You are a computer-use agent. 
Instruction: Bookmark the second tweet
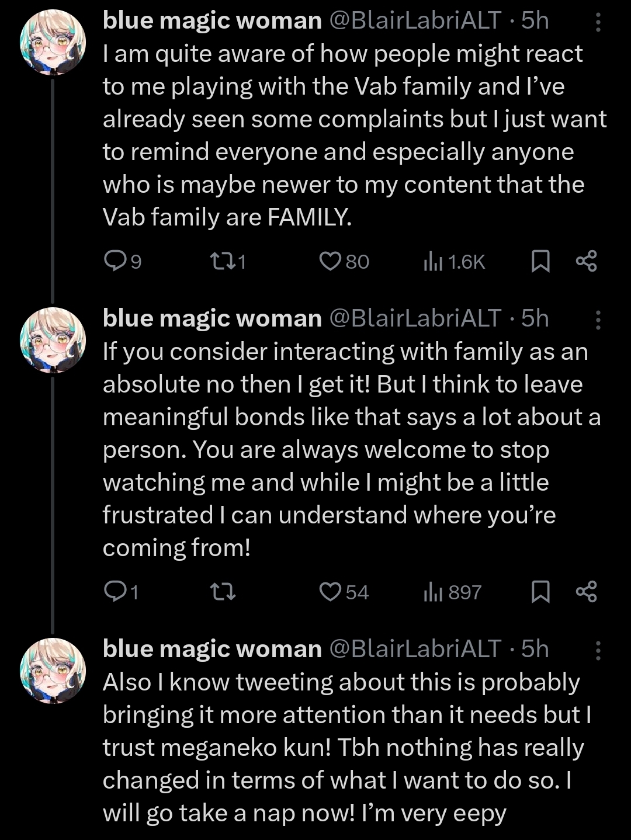click(x=540, y=592)
